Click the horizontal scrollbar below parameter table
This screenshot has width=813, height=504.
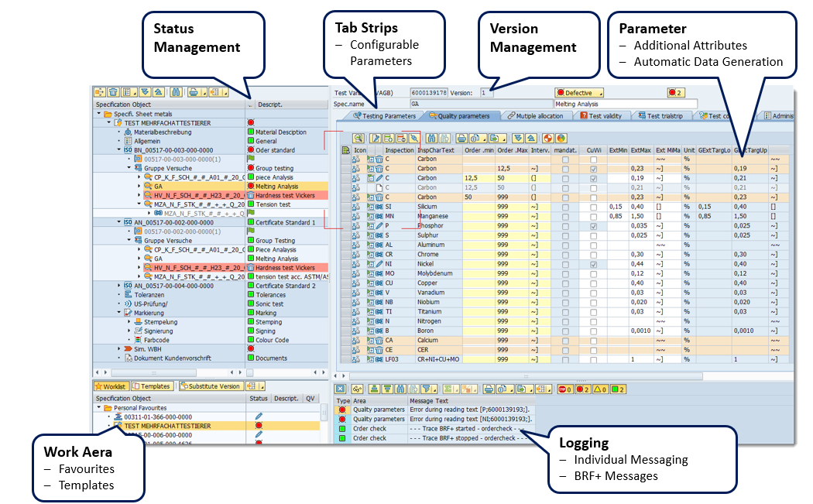coord(542,375)
